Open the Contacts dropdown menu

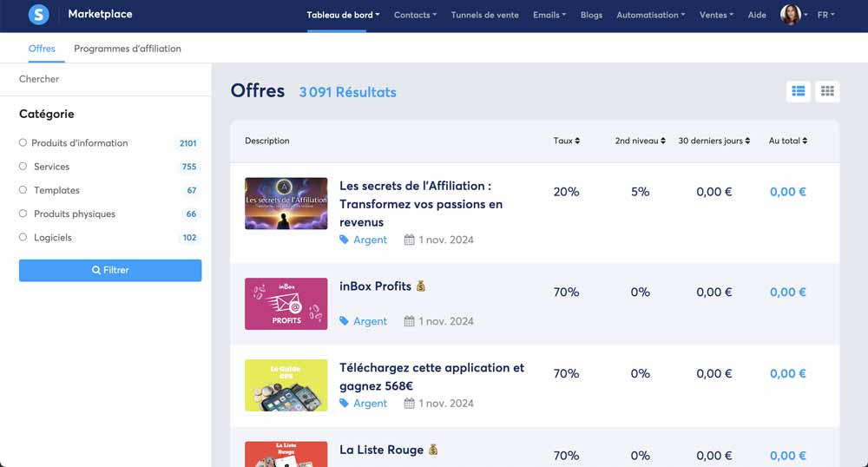coord(415,15)
